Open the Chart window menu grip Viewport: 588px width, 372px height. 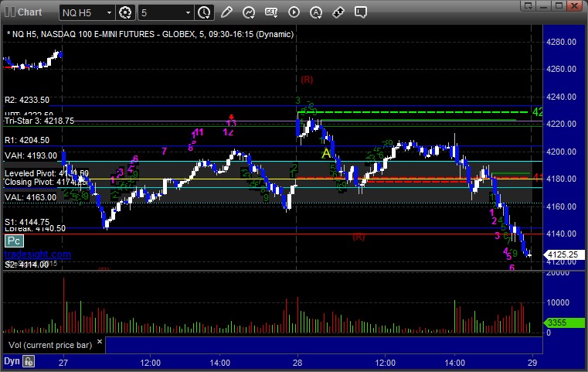coord(8,12)
